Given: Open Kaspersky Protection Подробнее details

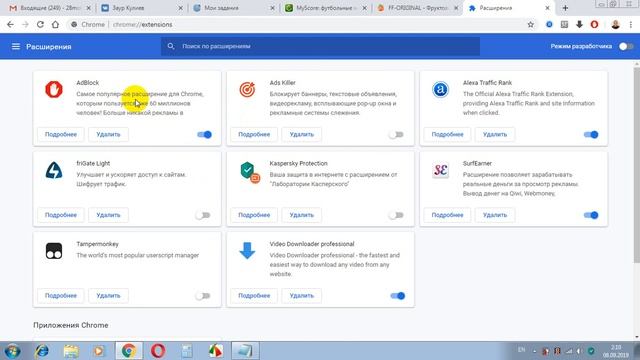Looking at the screenshot, I should 254,215.
